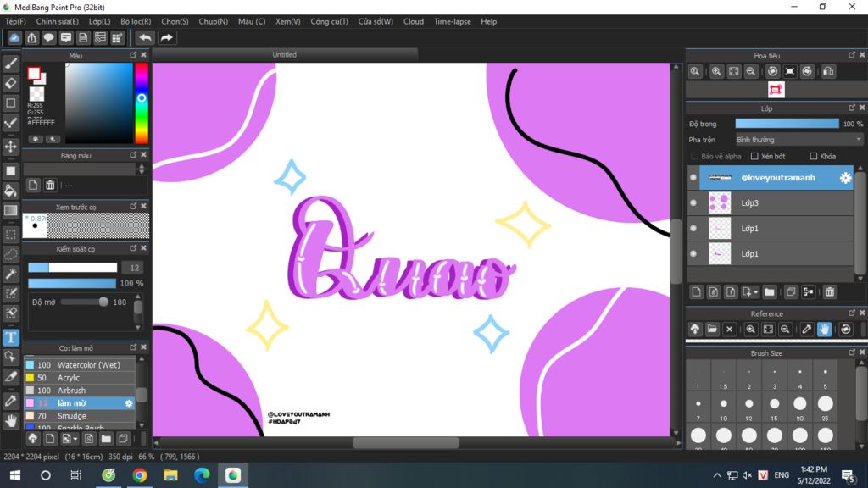
Task: Open Microsoft Edge from taskbar
Action: coord(202,475)
